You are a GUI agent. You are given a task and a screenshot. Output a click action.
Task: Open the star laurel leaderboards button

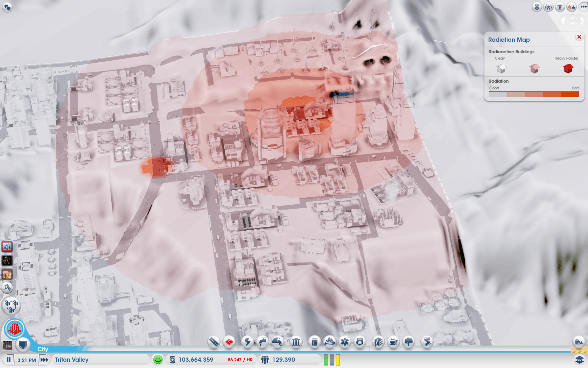pyautogui.click(x=548, y=7)
